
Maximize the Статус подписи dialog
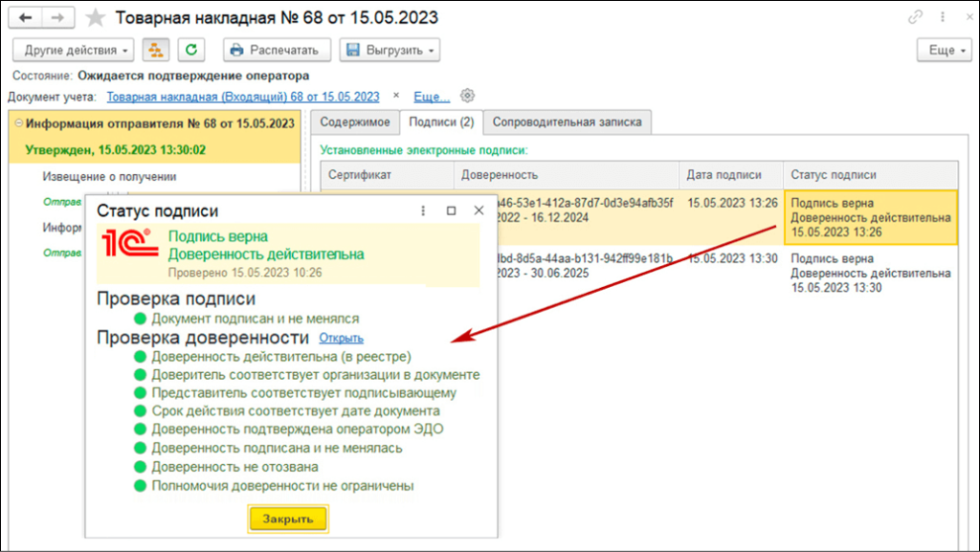coord(452,211)
